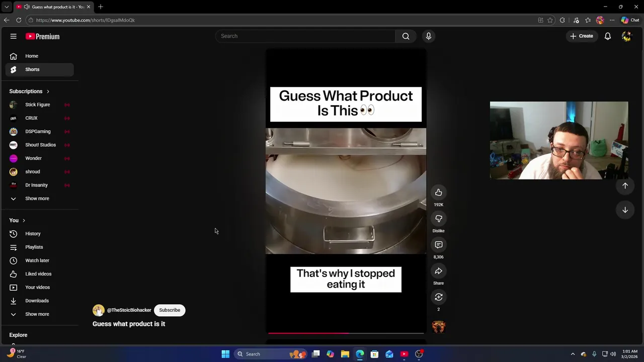The width and height of the screenshot is (644, 362).
Task: Open OBS Studio from the taskbar
Action: coord(419,354)
